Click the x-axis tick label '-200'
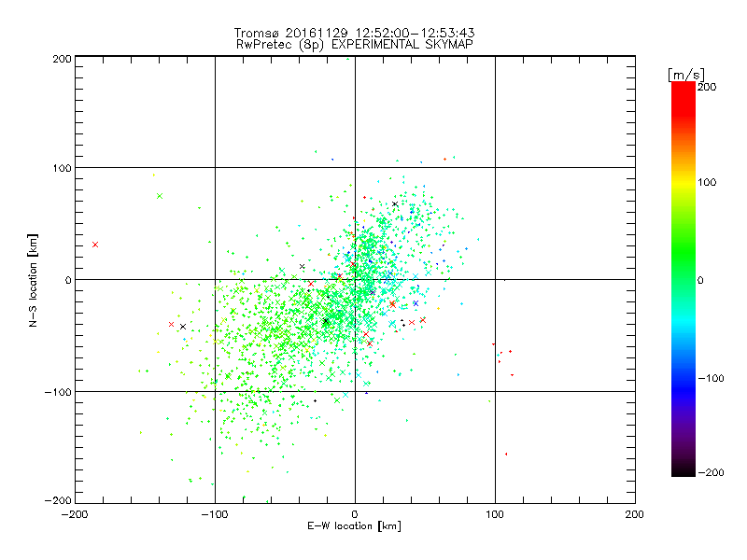747x560 pixels. [75, 514]
